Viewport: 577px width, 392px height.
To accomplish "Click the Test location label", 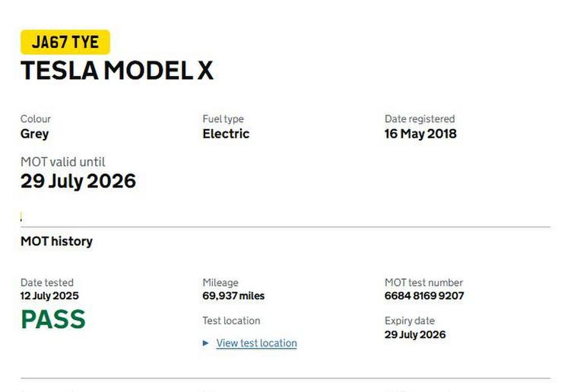I will pyautogui.click(x=231, y=321).
